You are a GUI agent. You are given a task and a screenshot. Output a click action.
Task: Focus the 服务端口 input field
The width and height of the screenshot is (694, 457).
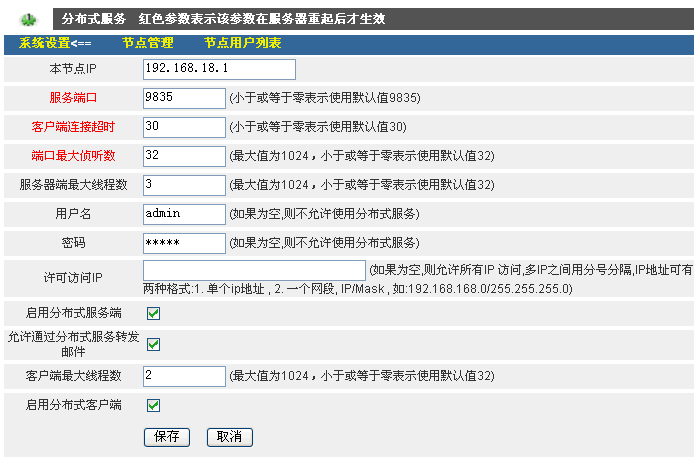point(184,98)
